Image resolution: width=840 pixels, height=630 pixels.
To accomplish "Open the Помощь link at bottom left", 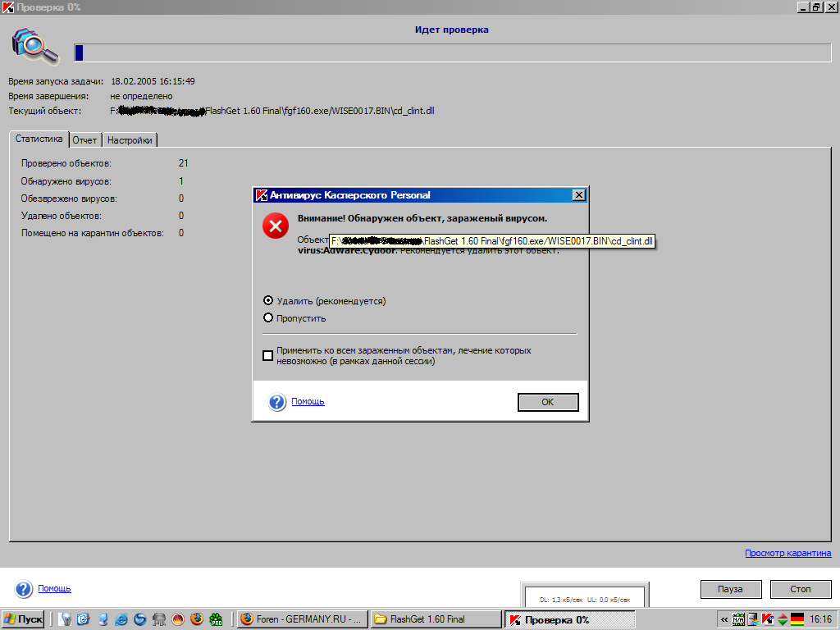I will (55, 588).
